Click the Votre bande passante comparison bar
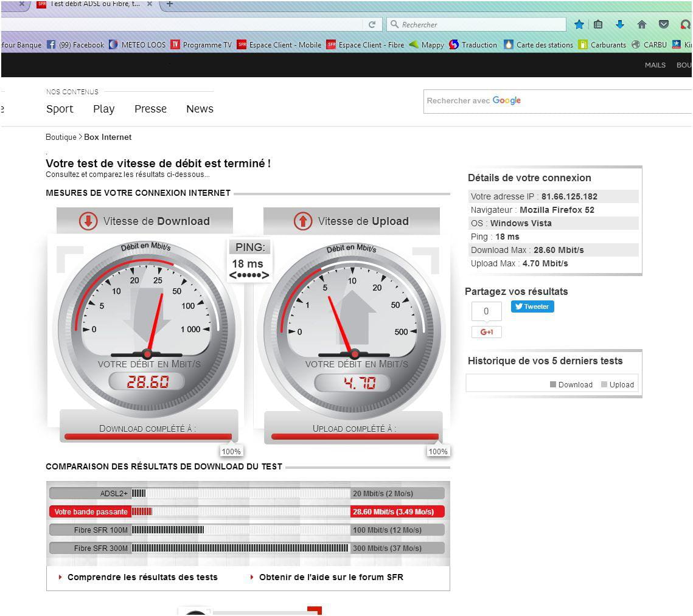693x616 pixels. pyautogui.click(x=246, y=512)
